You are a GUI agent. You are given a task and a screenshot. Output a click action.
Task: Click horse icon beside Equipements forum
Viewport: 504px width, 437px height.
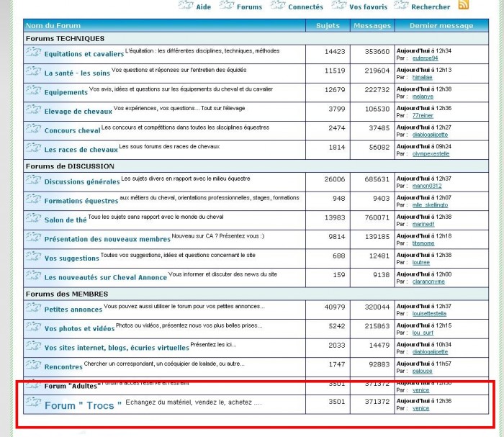click(x=33, y=90)
